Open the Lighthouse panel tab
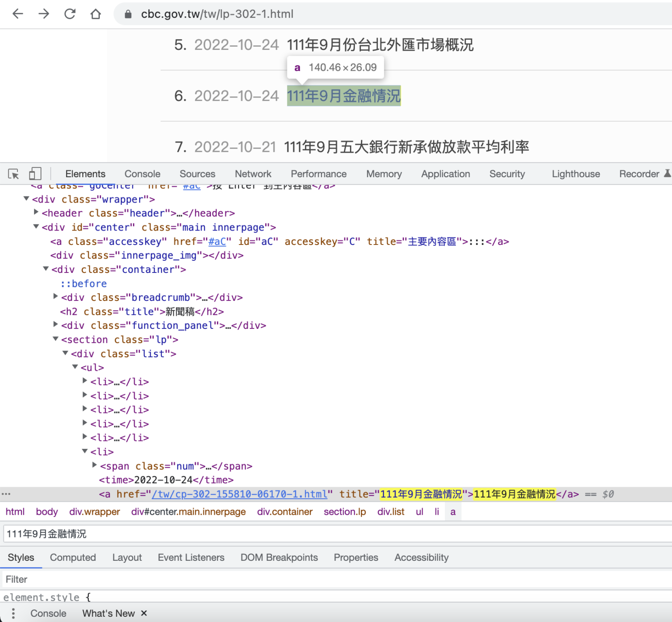 pos(576,174)
